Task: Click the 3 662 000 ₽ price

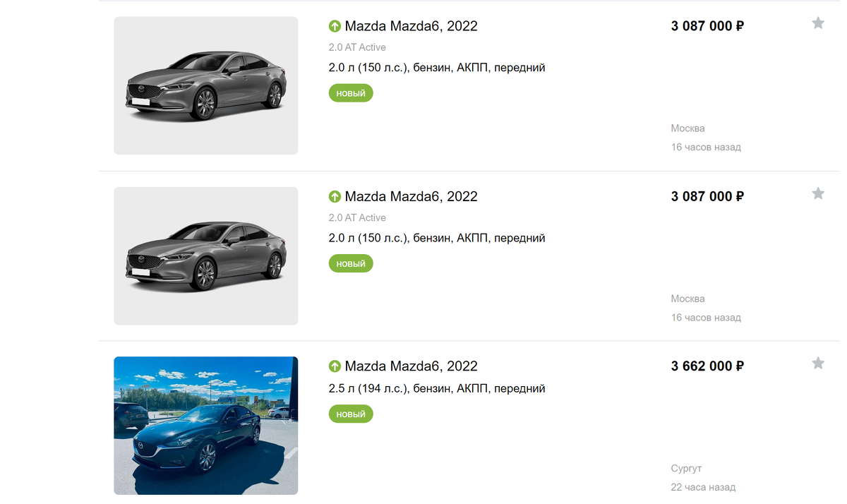Action: (x=707, y=366)
